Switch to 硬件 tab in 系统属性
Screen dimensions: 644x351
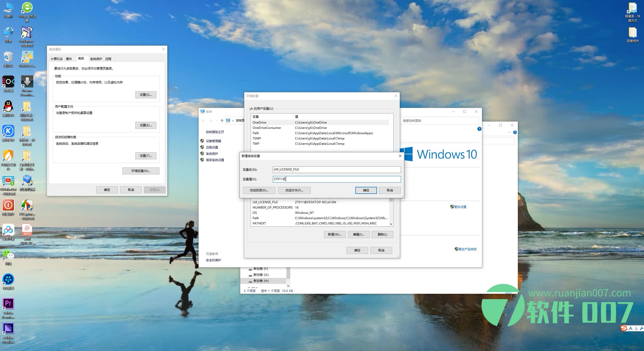[x=69, y=59]
